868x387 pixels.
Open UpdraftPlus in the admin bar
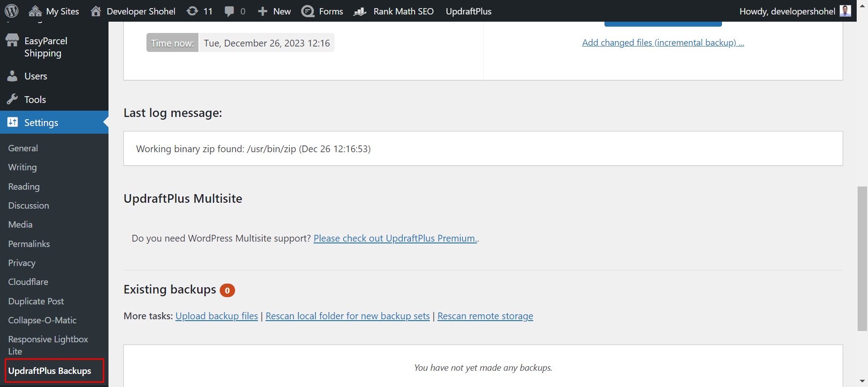468,11
